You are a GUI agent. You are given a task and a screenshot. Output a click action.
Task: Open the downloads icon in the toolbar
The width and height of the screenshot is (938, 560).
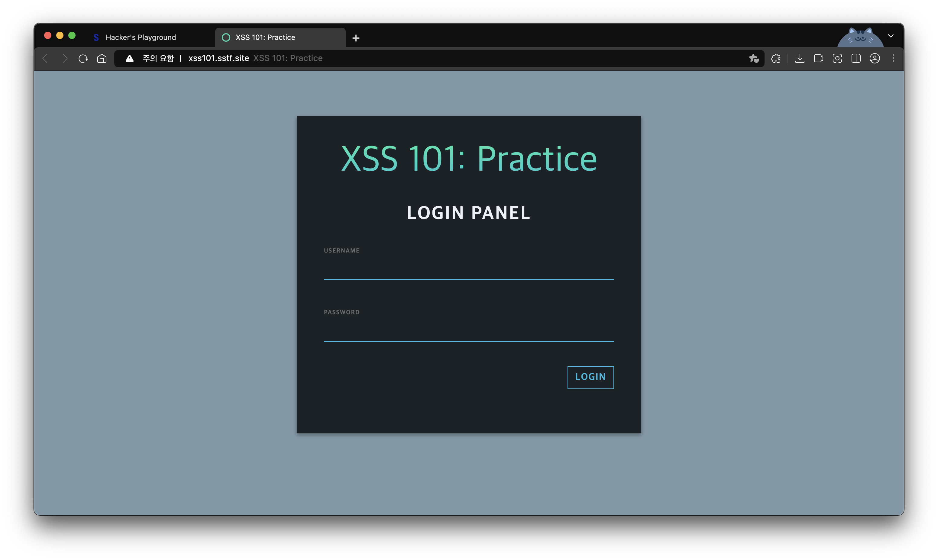click(800, 59)
